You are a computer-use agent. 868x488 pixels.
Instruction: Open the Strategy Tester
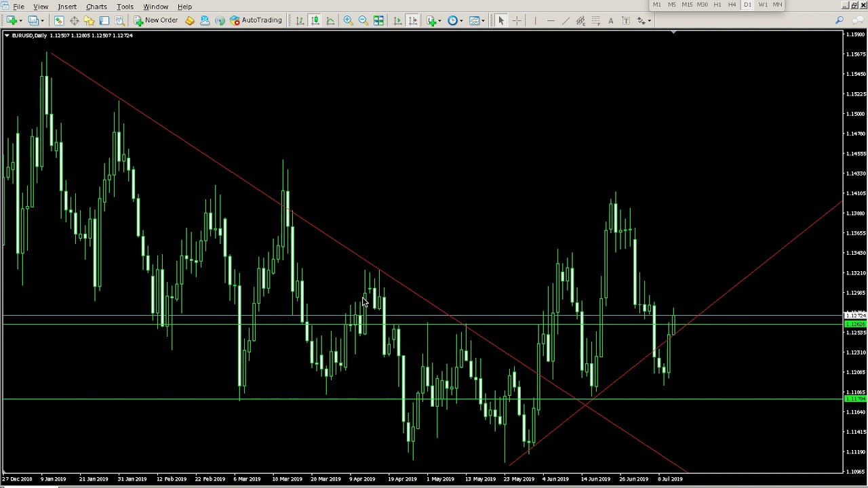click(119, 20)
